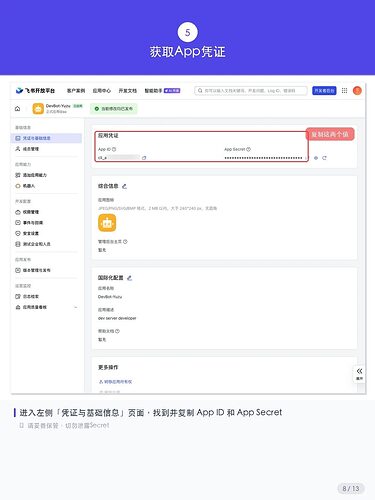Copy the App ID with copy icon
The width and height of the screenshot is (375, 500).
click(x=144, y=158)
